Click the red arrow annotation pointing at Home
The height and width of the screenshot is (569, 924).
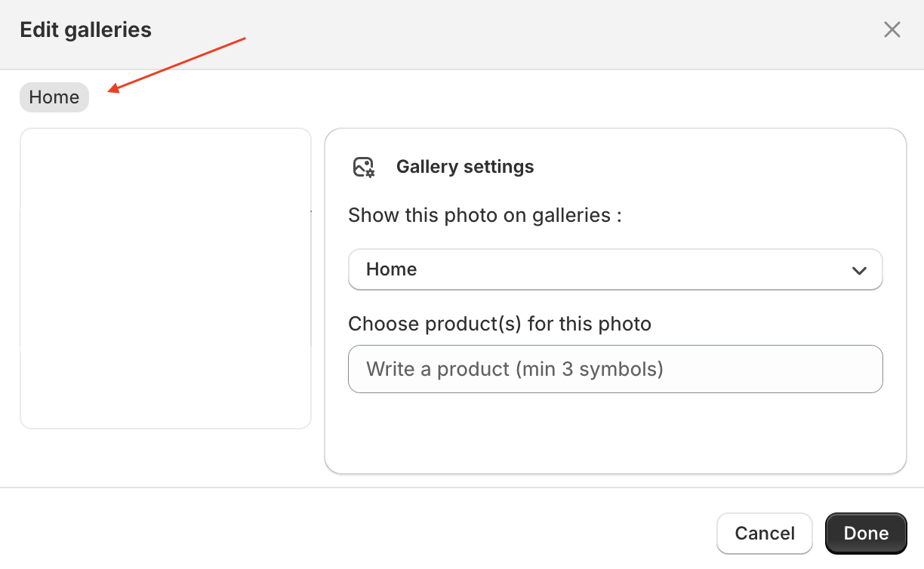coord(178,65)
